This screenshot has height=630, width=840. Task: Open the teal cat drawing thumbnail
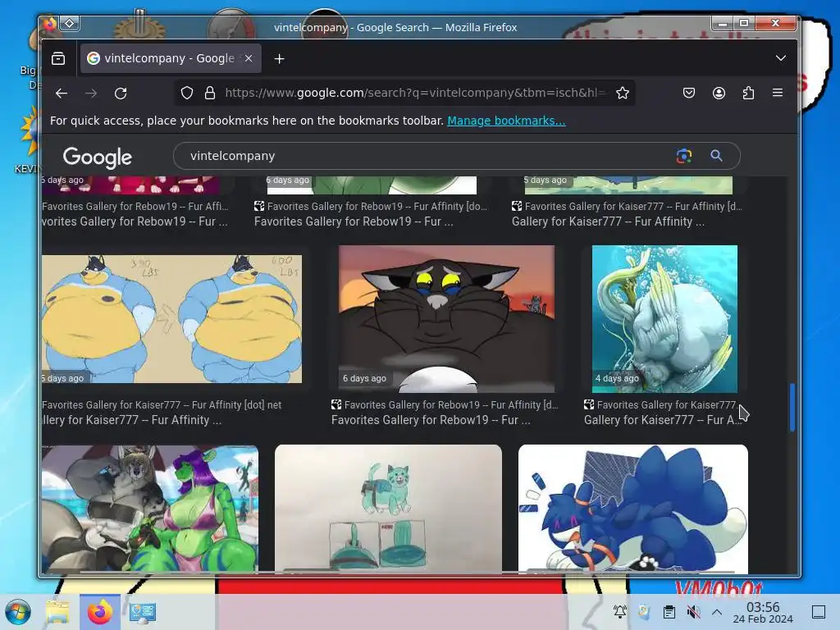pyautogui.click(x=388, y=508)
